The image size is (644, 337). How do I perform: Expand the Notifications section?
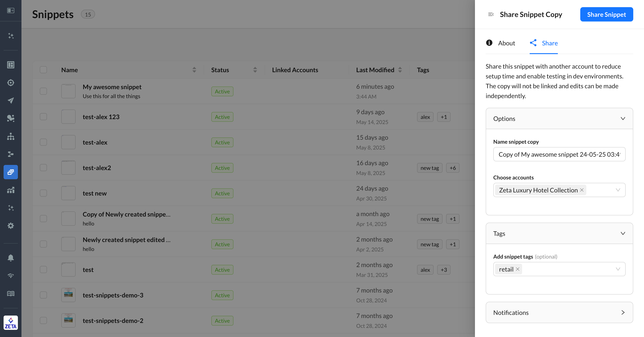[623, 312]
